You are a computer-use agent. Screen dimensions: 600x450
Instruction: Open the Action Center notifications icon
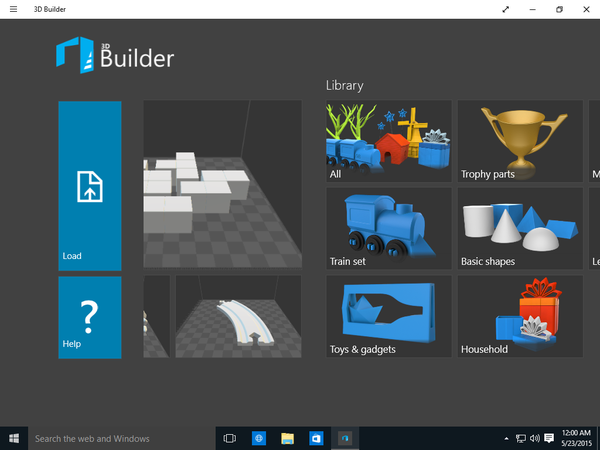[549, 438]
